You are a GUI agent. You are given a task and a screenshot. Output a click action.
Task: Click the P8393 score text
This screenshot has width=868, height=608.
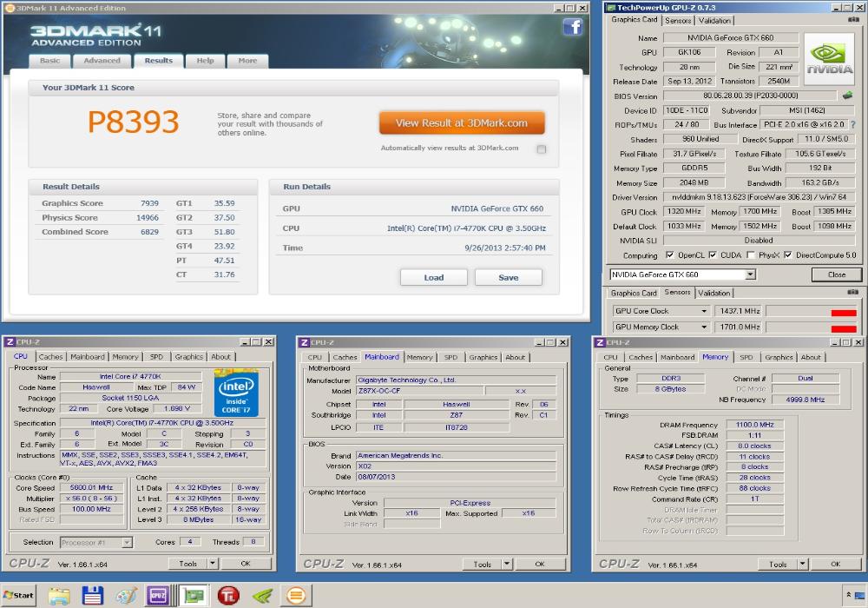click(x=134, y=122)
